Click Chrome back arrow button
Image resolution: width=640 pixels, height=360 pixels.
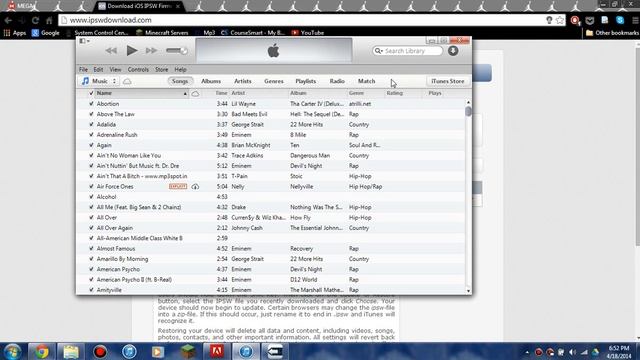pos(8,20)
